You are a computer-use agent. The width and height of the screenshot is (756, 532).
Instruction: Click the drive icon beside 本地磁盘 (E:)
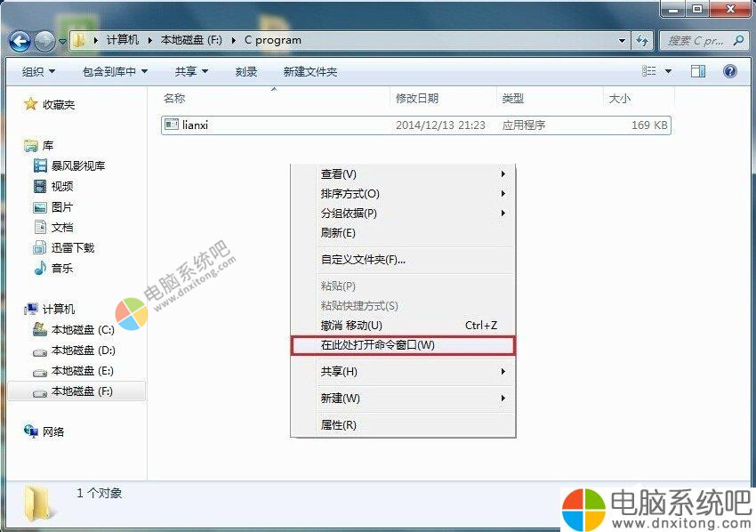coord(40,372)
